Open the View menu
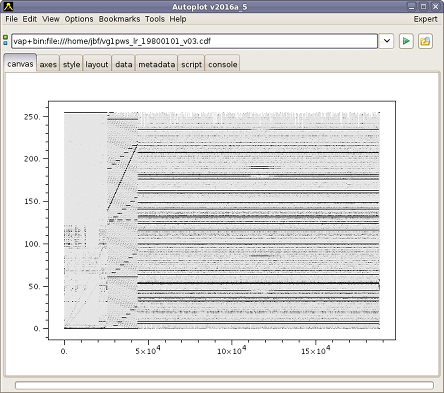 click(x=51, y=19)
